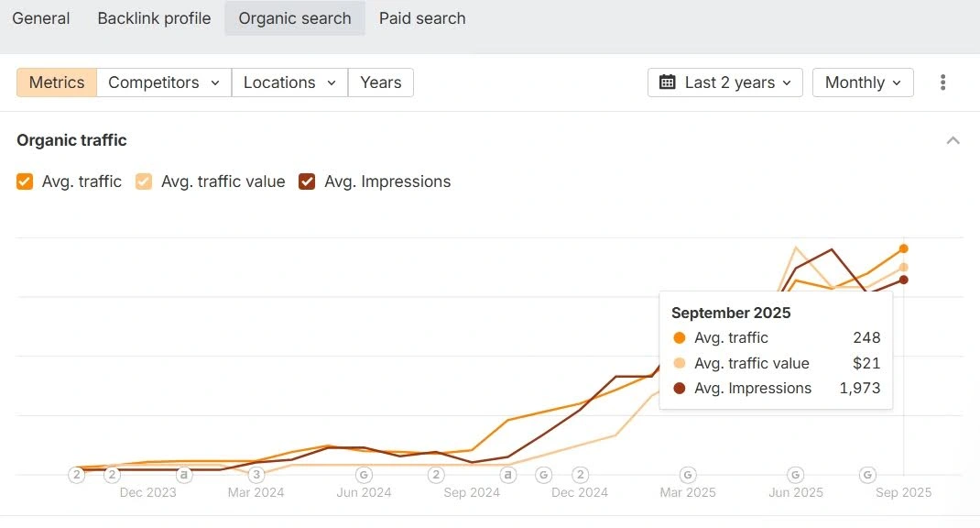Click the Metrics button
The width and height of the screenshot is (980, 528).
point(57,82)
